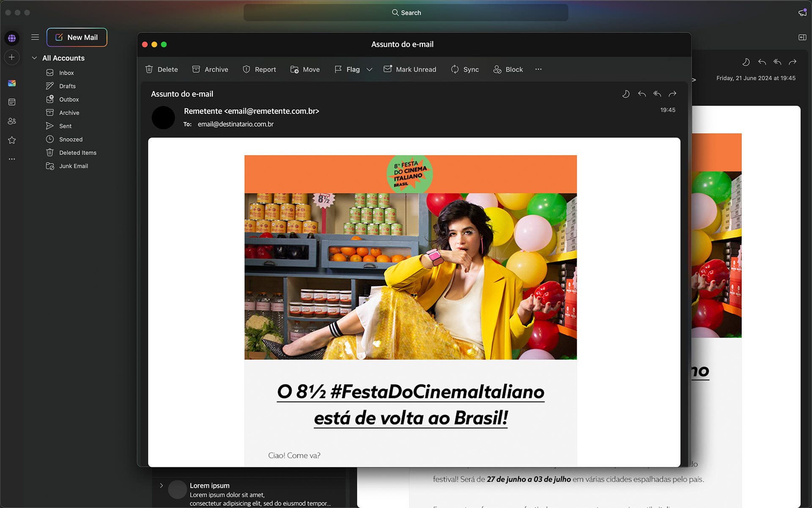This screenshot has width=812, height=508.
Task: Add a new account with plus icon
Action: [12, 57]
